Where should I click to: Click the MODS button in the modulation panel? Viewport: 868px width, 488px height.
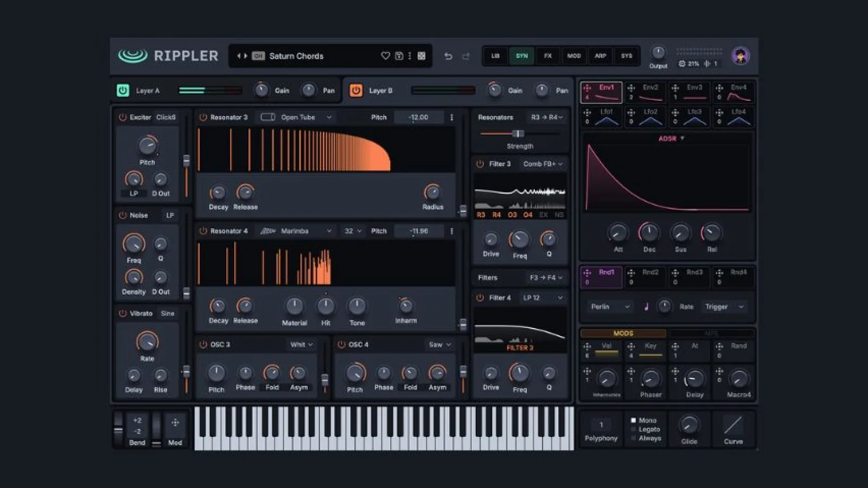[x=623, y=333]
